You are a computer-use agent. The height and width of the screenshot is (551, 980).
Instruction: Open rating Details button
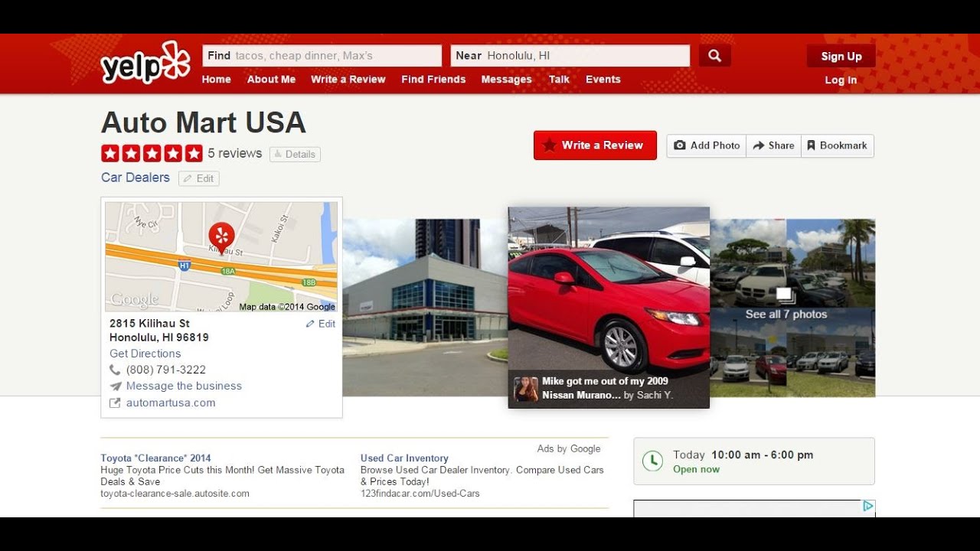pos(295,155)
